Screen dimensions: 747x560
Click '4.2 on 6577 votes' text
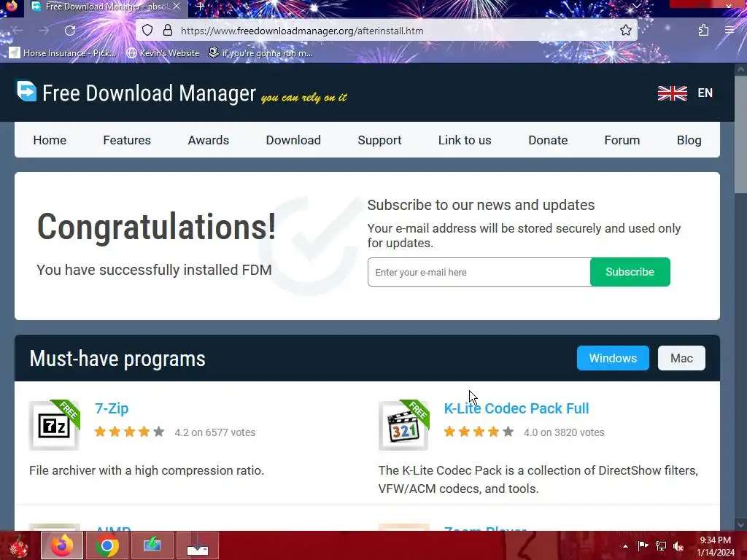coord(215,432)
